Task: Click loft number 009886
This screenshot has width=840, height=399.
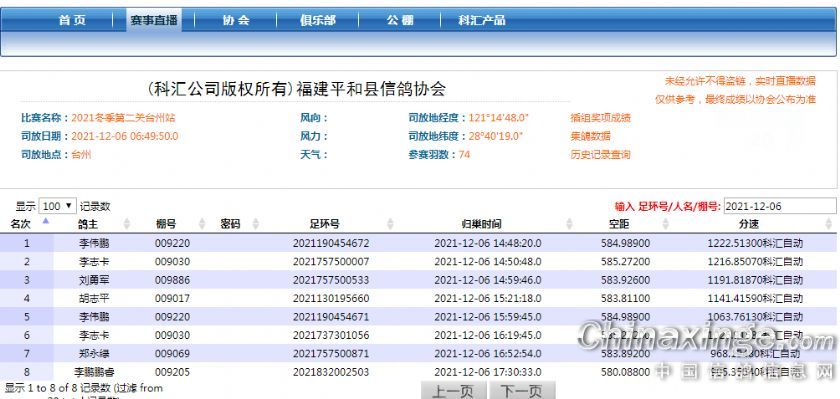Action: pos(172,280)
